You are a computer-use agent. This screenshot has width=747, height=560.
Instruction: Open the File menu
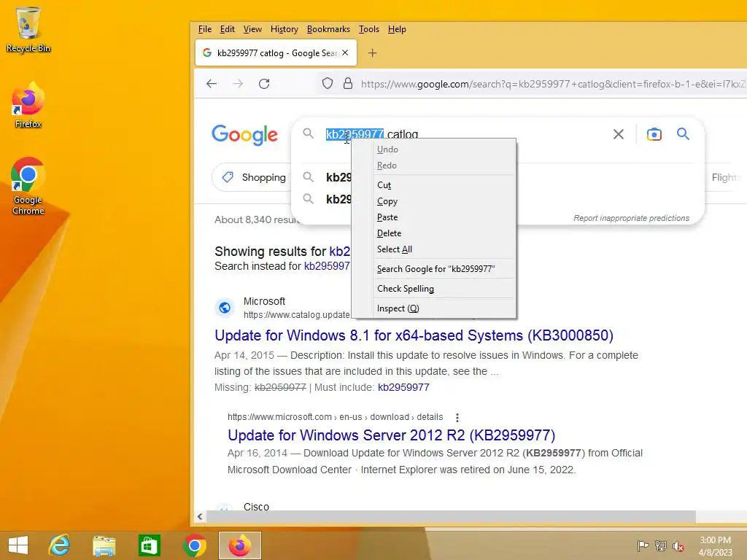205,29
